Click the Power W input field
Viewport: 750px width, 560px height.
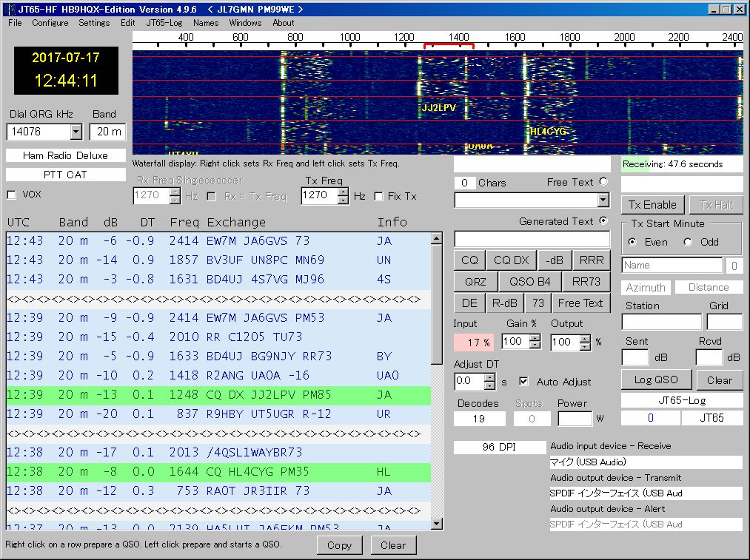pyautogui.click(x=575, y=419)
